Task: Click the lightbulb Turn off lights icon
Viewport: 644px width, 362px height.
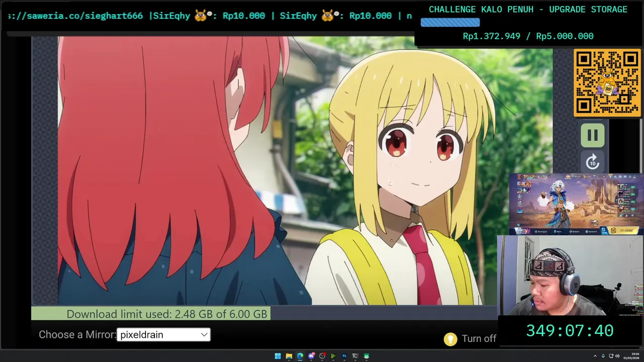Action: click(x=450, y=339)
